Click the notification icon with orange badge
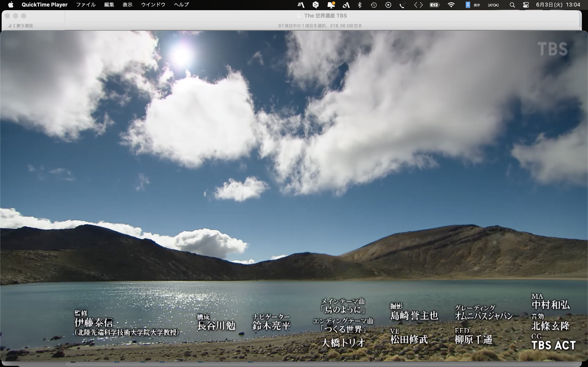The height and width of the screenshot is (367, 588). pyautogui.click(x=331, y=5)
